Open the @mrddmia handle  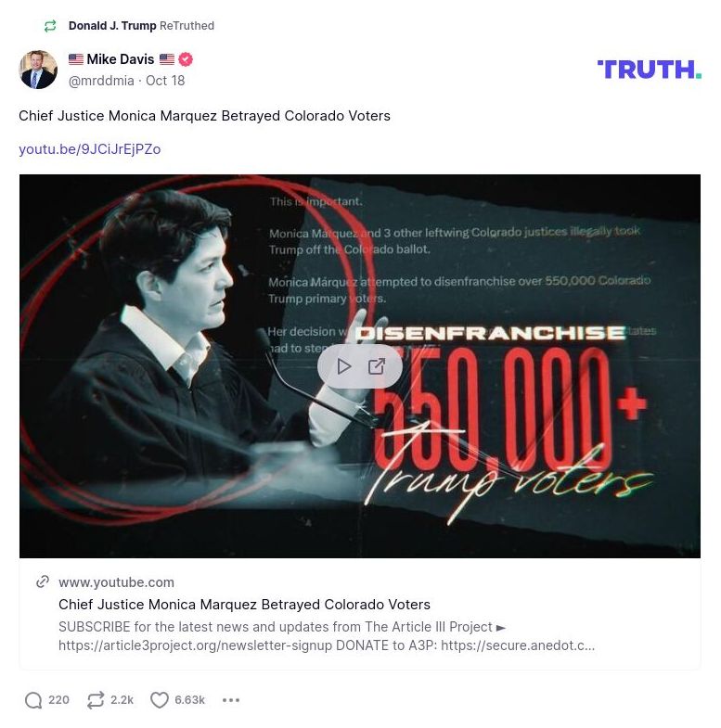pos(101,81)
